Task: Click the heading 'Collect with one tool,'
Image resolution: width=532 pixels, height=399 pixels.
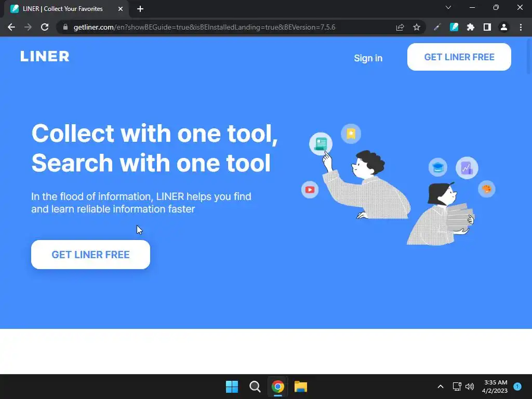Action: coord(155,134)
